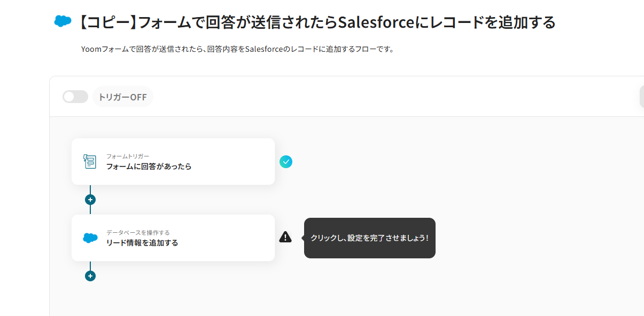The image size is (644, 316).
Task: Enable the trigger toggle switch
Action: click(75, 97)
